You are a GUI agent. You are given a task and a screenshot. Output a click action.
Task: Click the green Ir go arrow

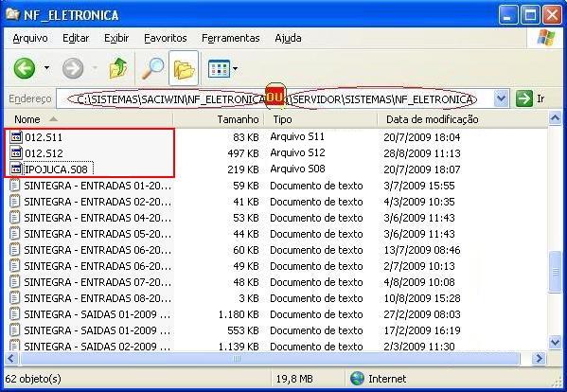click(524, 98)
